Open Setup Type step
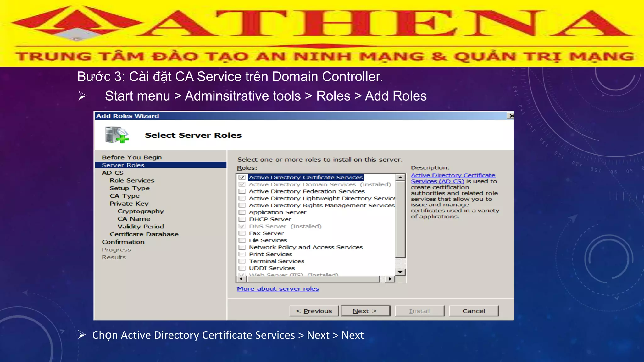Screen dimensions: 644x362 130,188
